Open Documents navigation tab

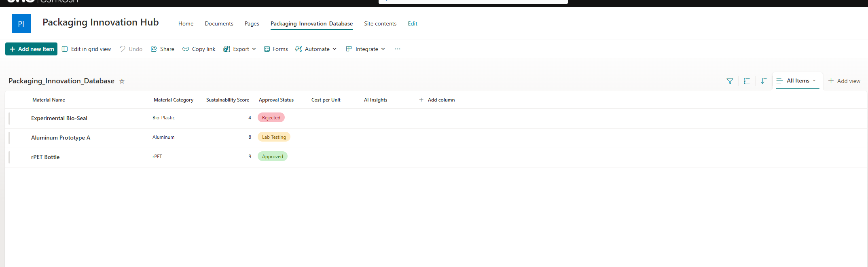219,23
